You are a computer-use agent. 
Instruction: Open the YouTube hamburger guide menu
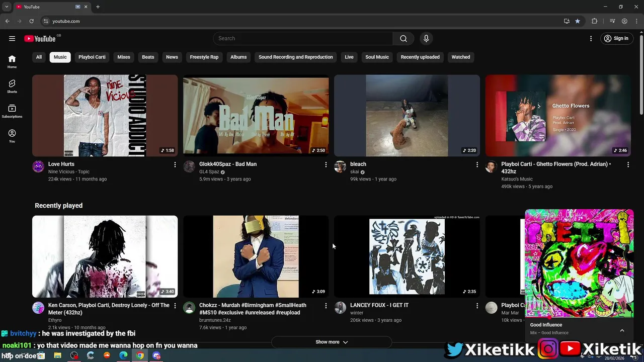pos(12,38)
